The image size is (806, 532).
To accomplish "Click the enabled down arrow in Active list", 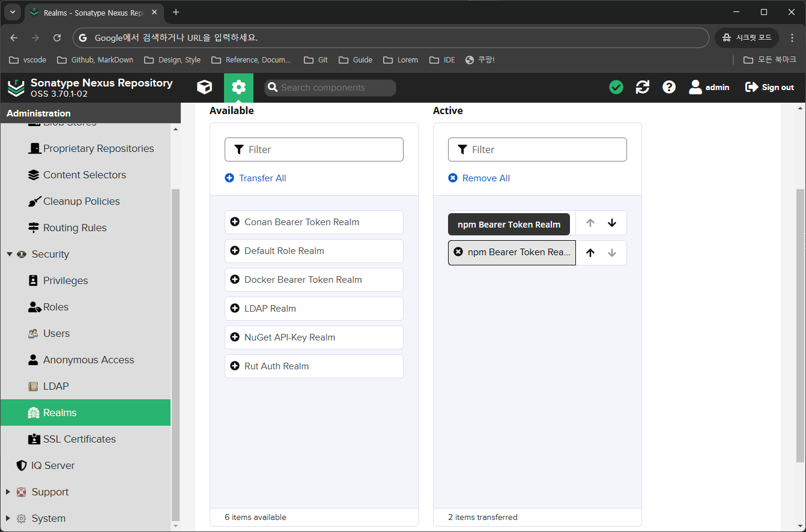I will coord(612,223).
